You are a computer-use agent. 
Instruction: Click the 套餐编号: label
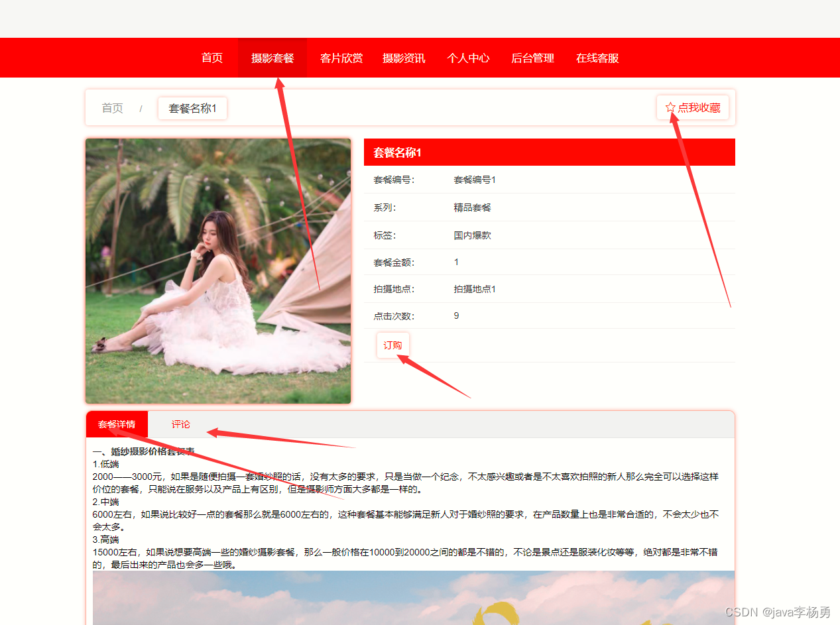[394, 180]
